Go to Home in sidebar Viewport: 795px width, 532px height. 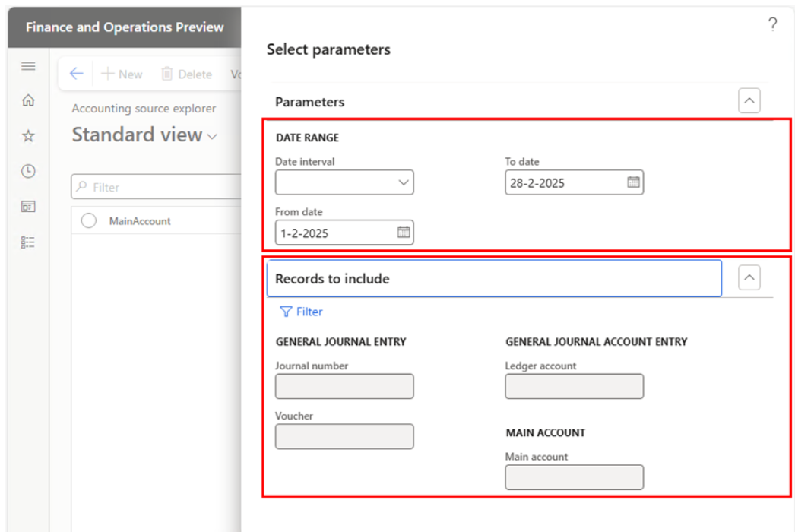[28, 100]
